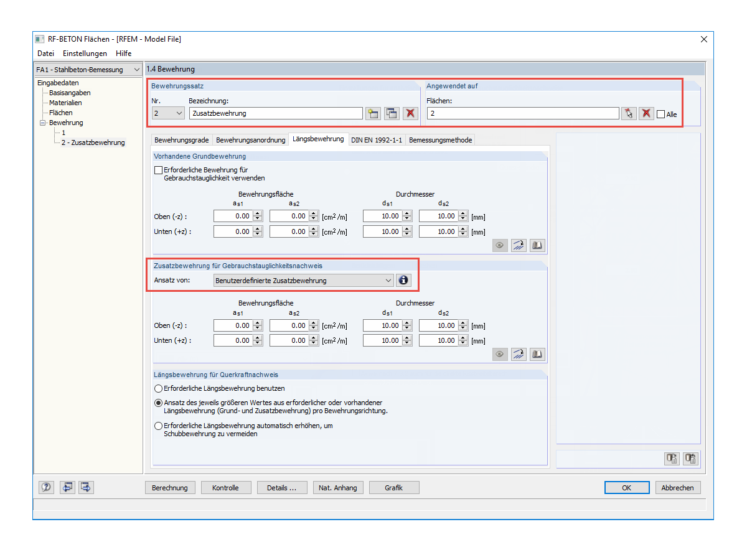
Task: Click Zusatzbewehrung Unten ds2 diameter field
Action: [438, 340]
